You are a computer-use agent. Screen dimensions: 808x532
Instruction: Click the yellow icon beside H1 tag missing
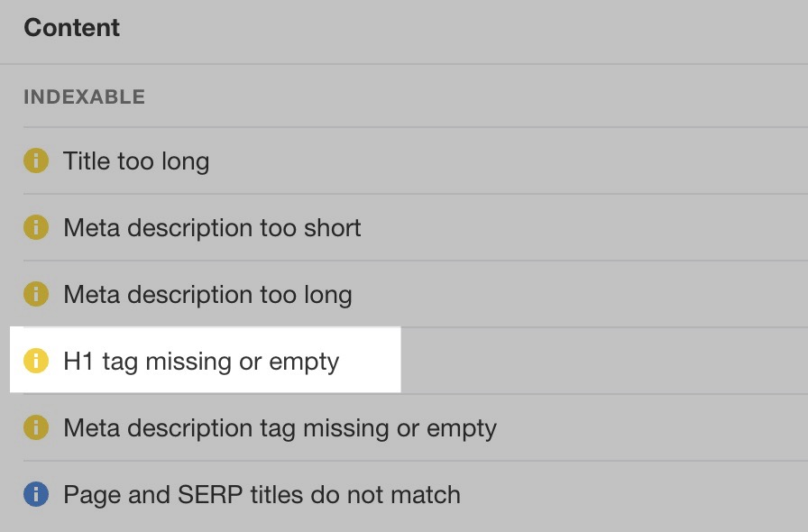tap(36, 361)
